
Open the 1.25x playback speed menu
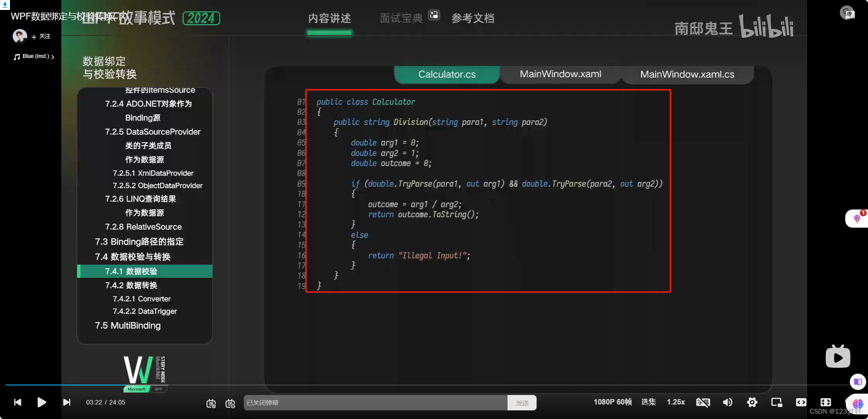click(x=676, y=402)
